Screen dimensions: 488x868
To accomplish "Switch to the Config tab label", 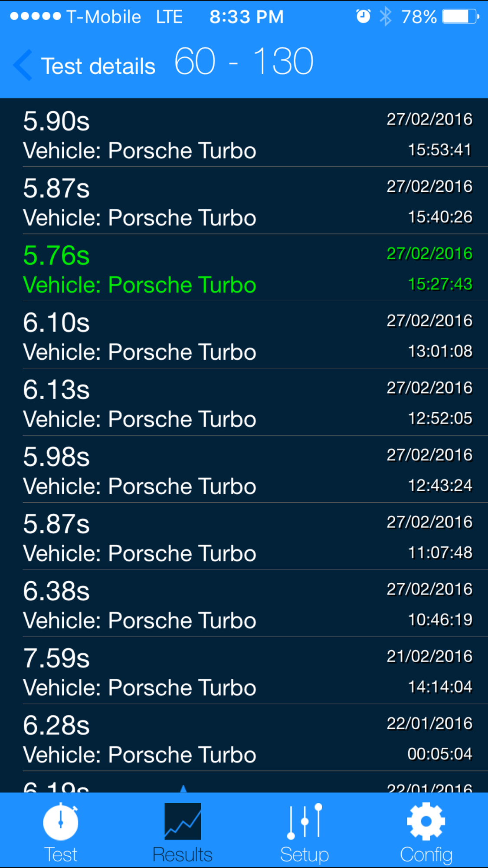I will point(426,855).
